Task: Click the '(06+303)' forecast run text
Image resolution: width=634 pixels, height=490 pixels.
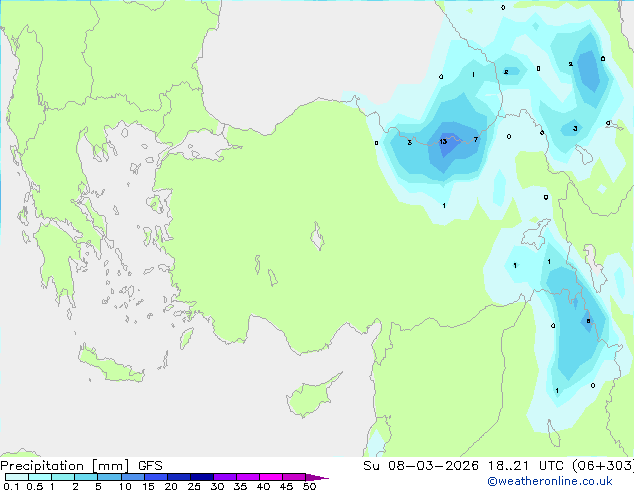Action: pyautogui.click(x=603, y=466)
